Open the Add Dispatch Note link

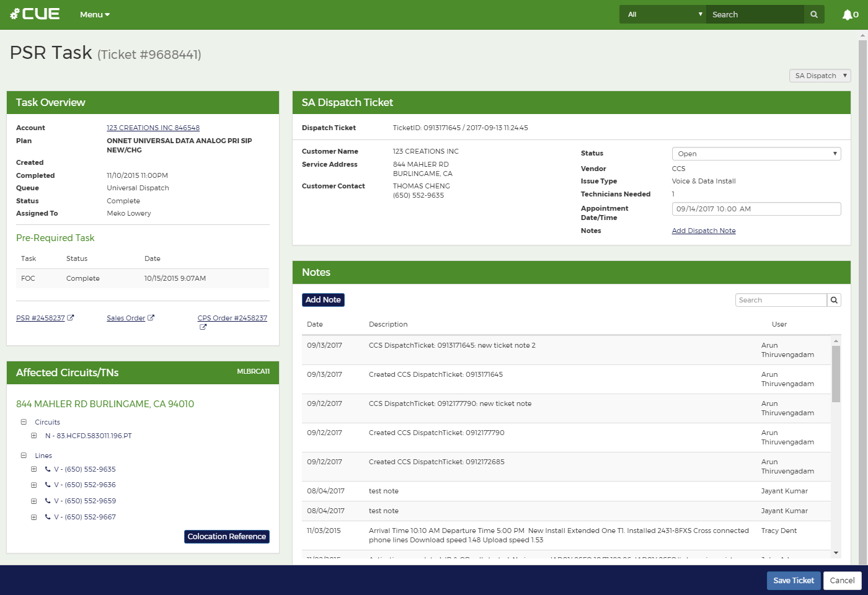tap(704, 231)
